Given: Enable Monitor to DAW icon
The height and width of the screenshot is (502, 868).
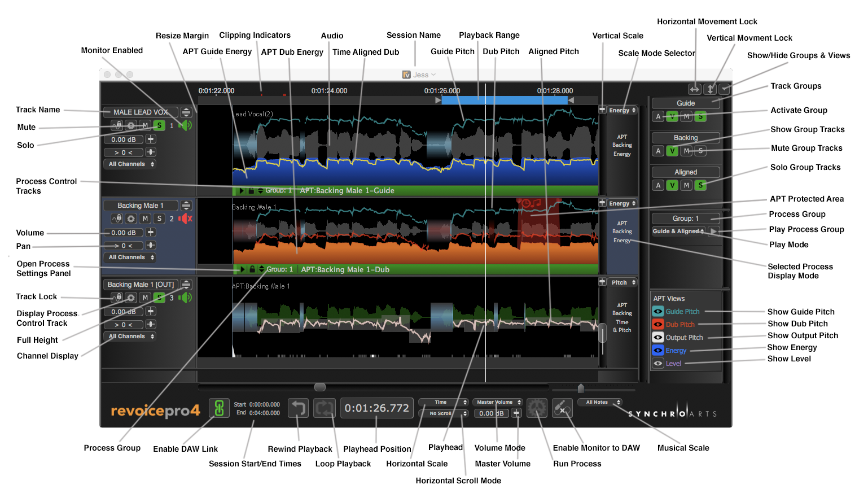Looking at the screenshot, I should point(562,408).
